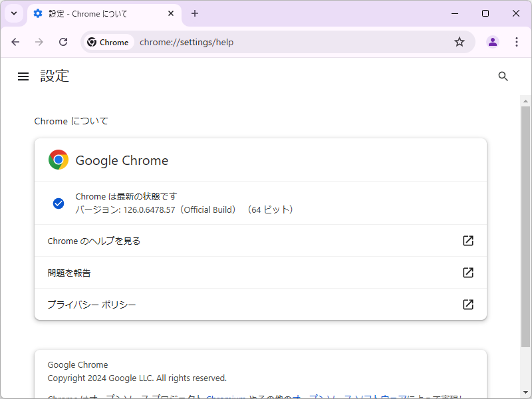
Task: Click the profile avatar in the toolbar
Action: 493,41
